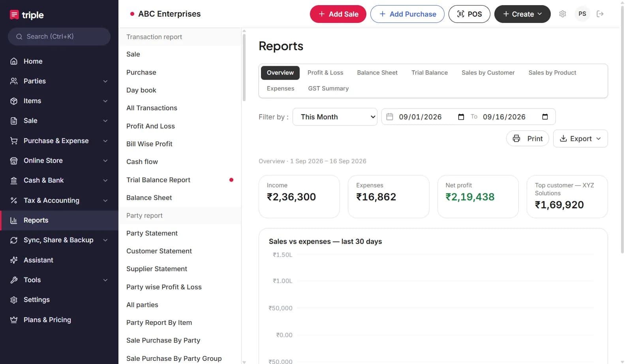This screenshot has width=625, height=364.
Task: Switch to the Profit & Loss tab
Action: tap(325, 73)
